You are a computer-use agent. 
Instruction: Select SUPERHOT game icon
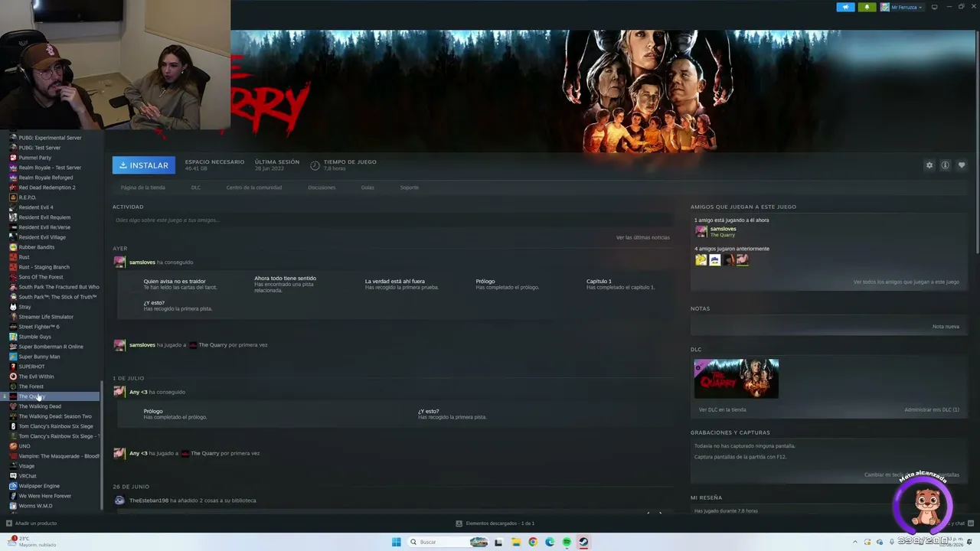click(x=13, y=367)
